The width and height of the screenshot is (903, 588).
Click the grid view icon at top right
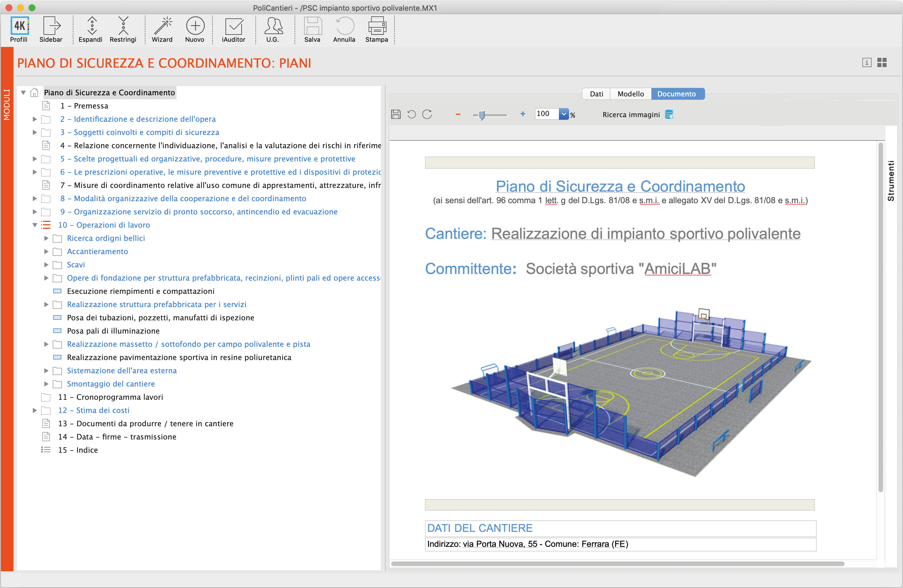pos(882,62)
